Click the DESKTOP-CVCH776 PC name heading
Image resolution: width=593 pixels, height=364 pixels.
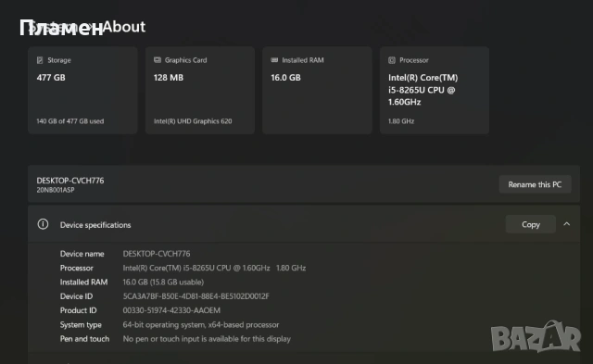(x=70, y=181)
